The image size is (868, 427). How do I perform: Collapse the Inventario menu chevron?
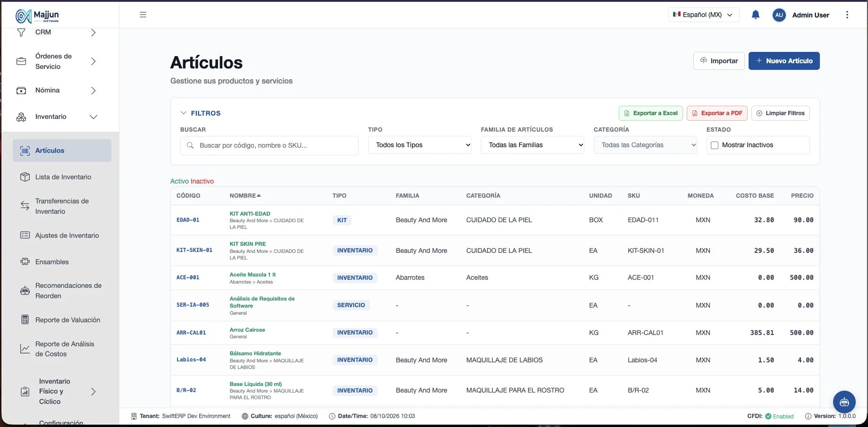click(93, 117)
